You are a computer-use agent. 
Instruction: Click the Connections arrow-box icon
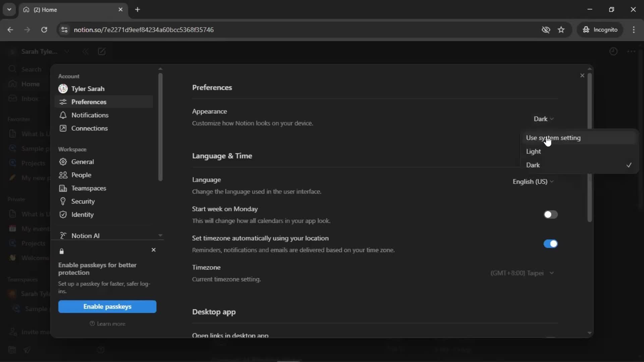pyautogui.click(x=63, y=128)
